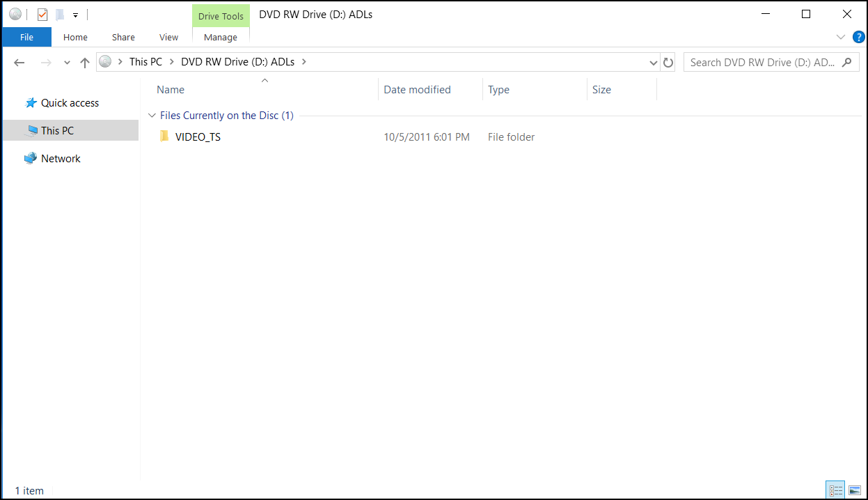Click the 10/5/2011 6:01 PM date cell

click(x=427, y=137)
